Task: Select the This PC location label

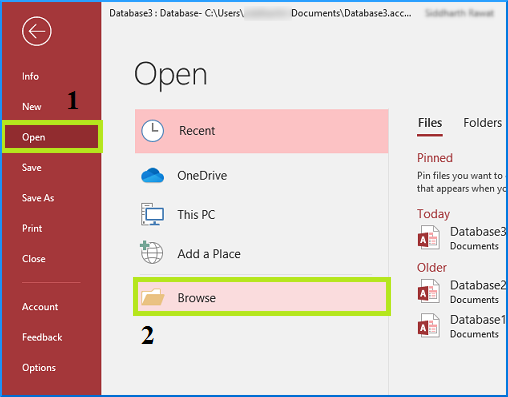Action: coord(196,215)
